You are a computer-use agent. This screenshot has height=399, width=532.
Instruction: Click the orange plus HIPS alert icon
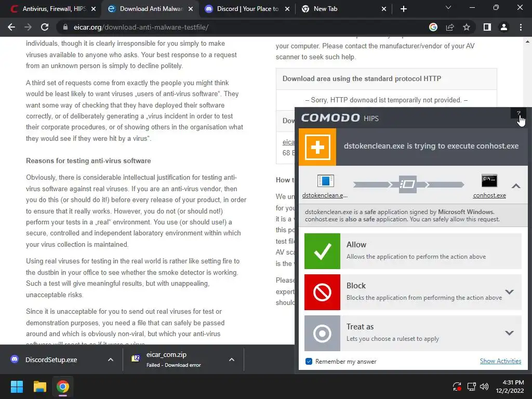[317, 147]
